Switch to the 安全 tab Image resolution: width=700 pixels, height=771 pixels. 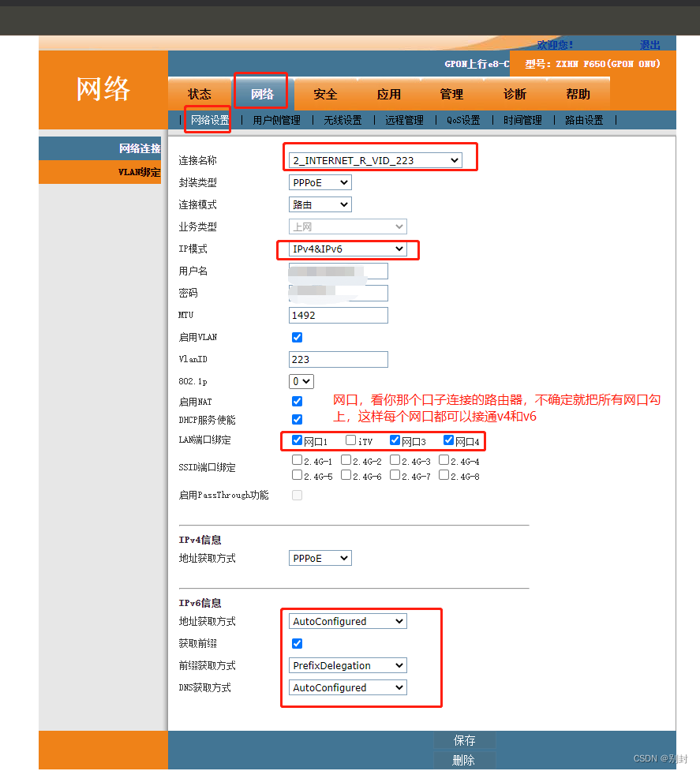[x=325, y=94]
